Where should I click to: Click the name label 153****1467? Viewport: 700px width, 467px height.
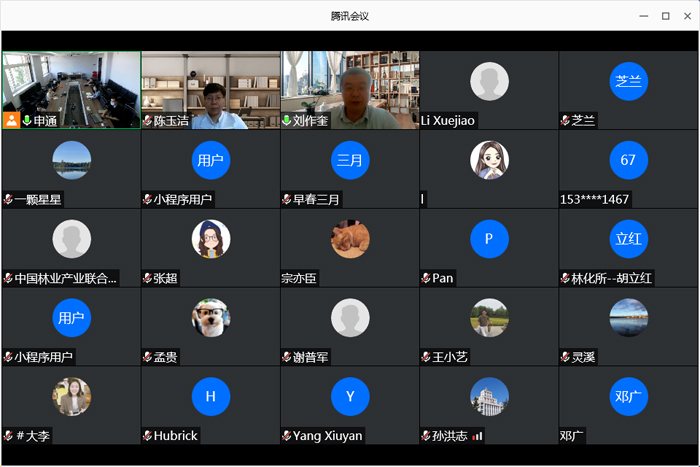click(x=594, y=199)
